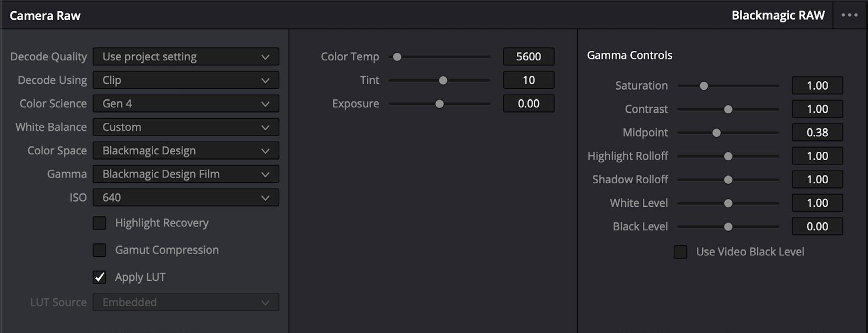Open the Camera Raw options three-dot menu
Viewport: 868px width, 333px height.
pos(849,15)
